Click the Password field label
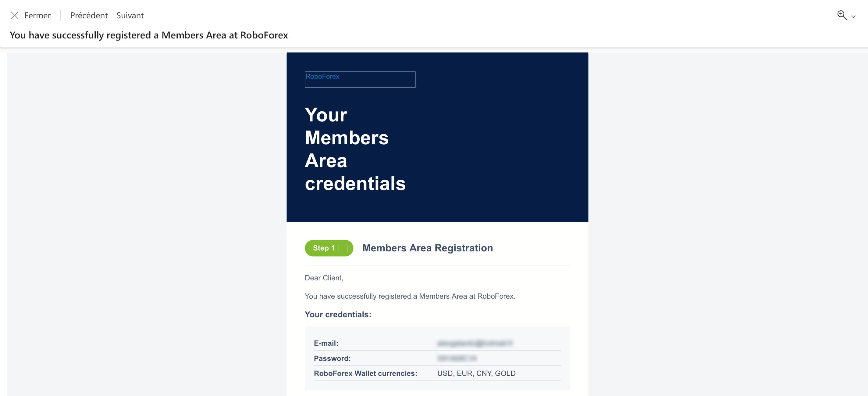 pyautogui.click(x=332, y=358)
